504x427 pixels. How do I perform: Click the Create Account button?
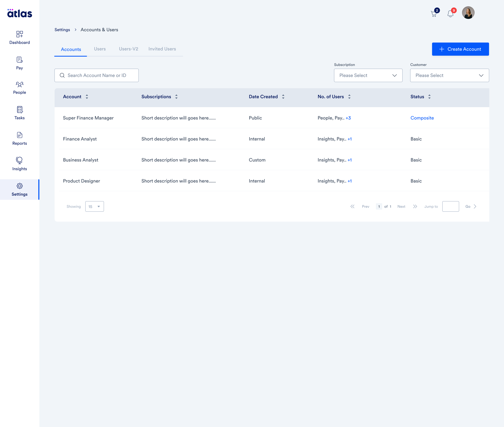click(460, 49)
